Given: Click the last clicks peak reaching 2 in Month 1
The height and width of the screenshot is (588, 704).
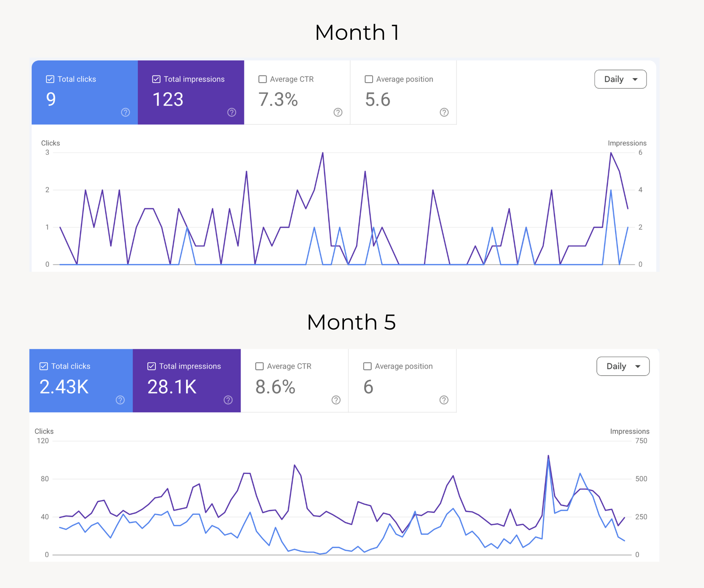Looking at the screenshot, I should pyautogui.click(x=611, y=190).
